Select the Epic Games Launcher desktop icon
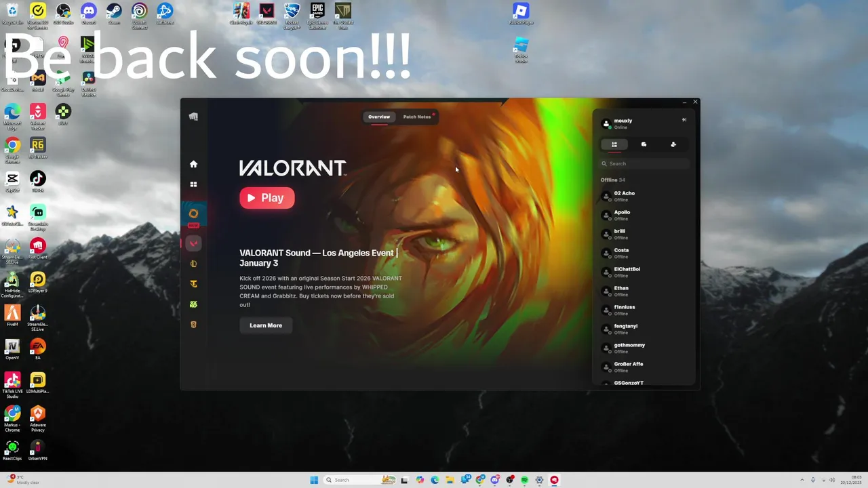Image resolution: width=868 pixels, height=488 pixels. click(317, 16)
